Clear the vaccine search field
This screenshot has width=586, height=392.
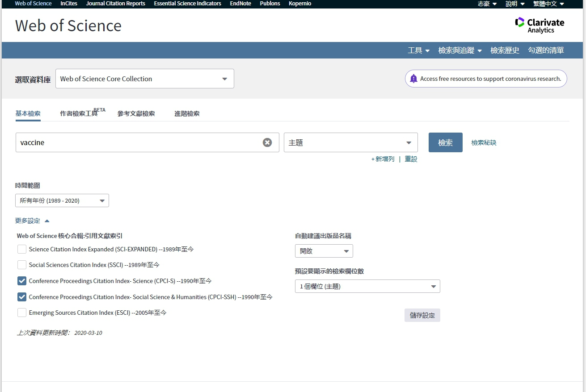tap(267, 142)
